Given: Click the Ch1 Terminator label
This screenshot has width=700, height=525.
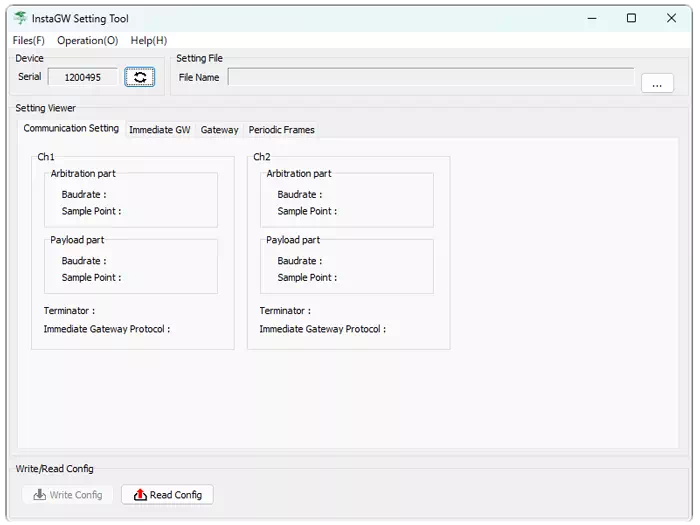Looking at the screenshot, I should tap(69, 311).
